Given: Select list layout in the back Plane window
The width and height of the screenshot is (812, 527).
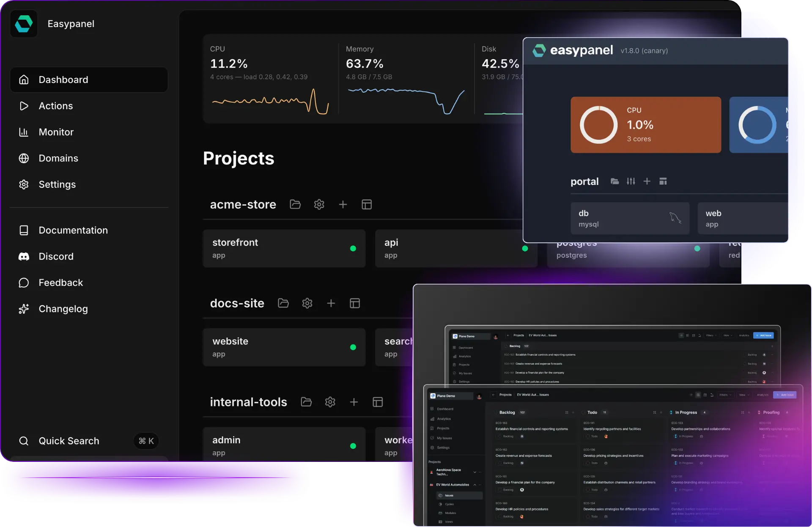Looking at the screenshot, I should click(681, 335).
